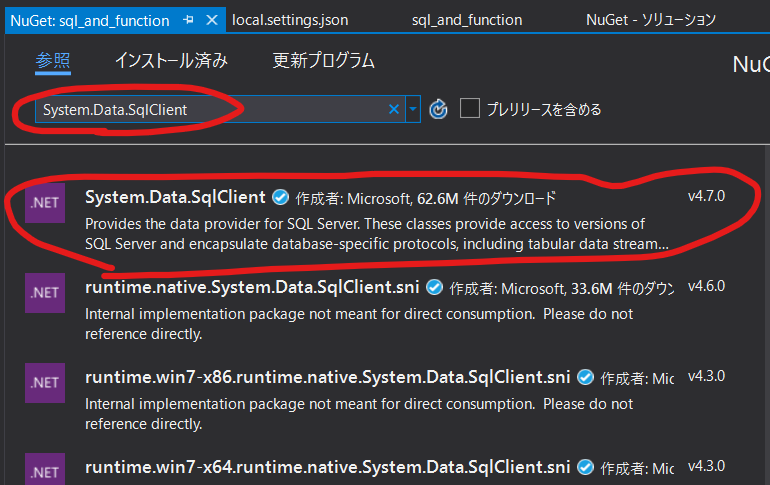This screenshot has width=770, height=485.
Task: Switch to local.settings.json tab
Action: click(290, 20)
